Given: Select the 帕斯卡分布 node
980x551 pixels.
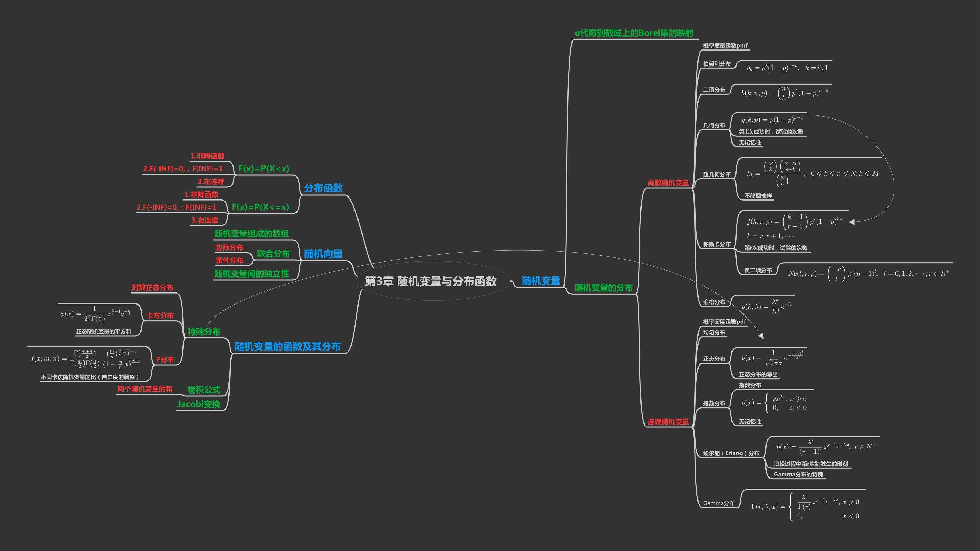Looking at the screenshot, I should pos(717,244).
